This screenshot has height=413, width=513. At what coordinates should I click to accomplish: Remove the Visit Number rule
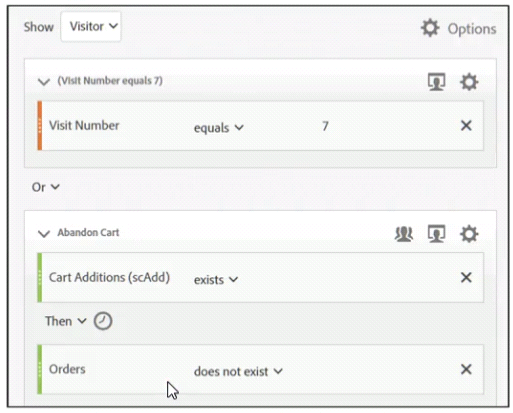tap(466, 126)
